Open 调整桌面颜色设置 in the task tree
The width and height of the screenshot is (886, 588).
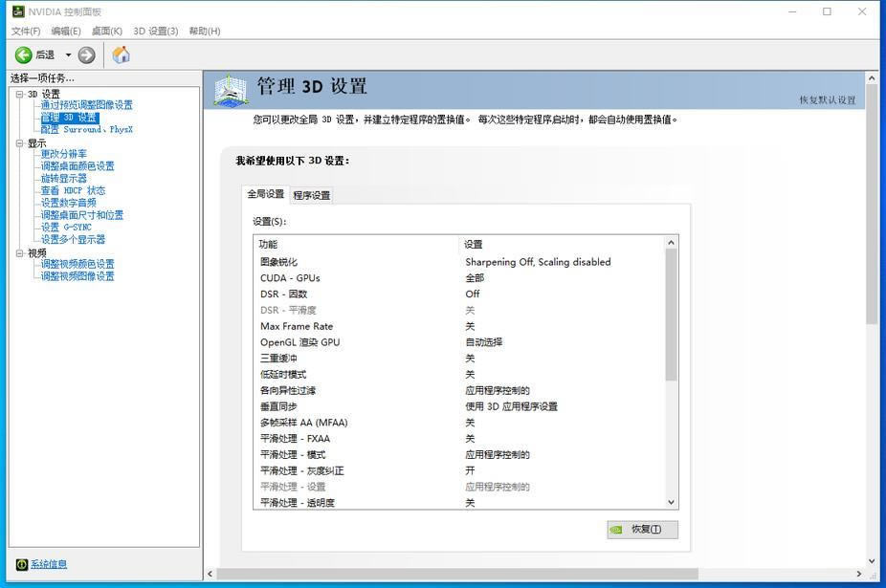(x=78, y=166)
